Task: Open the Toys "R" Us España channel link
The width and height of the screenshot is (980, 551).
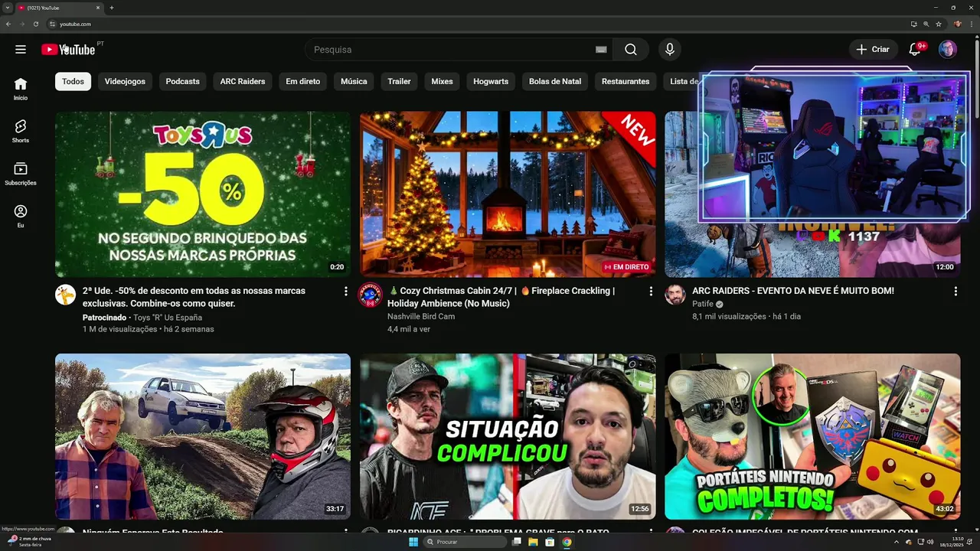Action: [x=167, y=317]
